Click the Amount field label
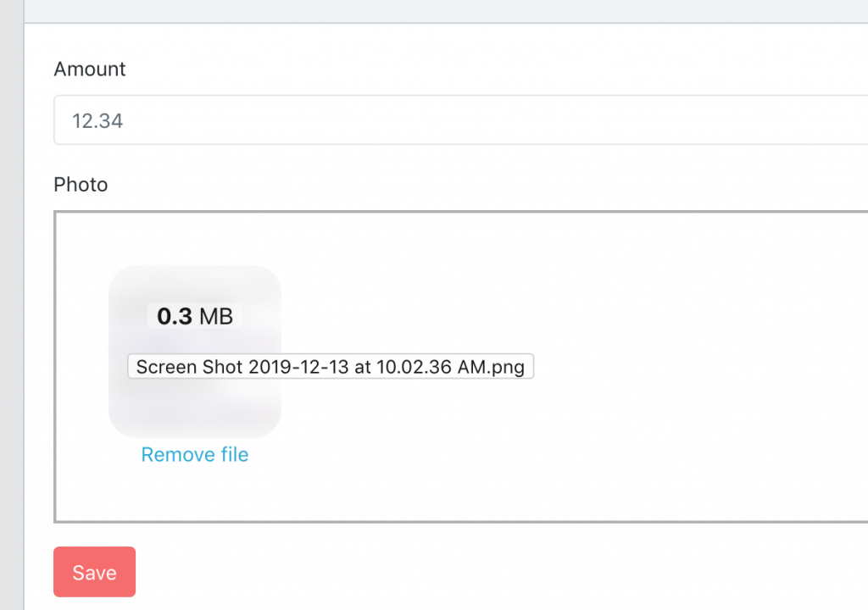Image resolution: width=868 pixels, height=610 pixels. point(90,69)
